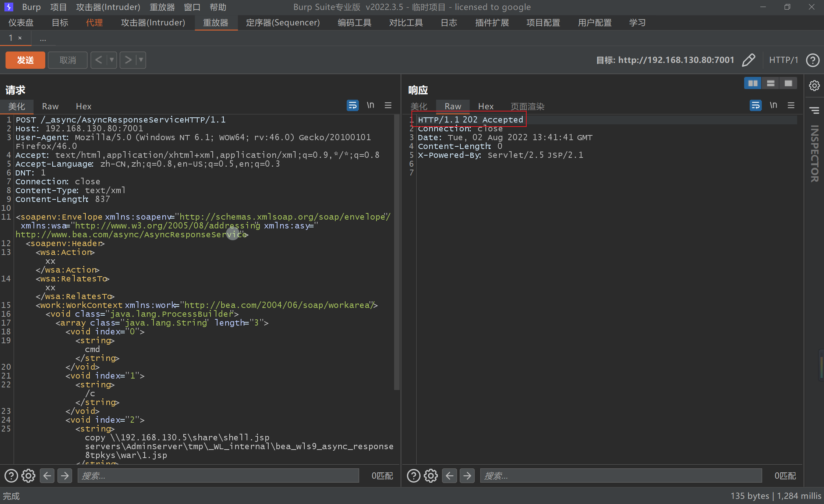This screenshot has width=824, height=504.
Task: Click the orange 发送 send button
Action: coord(25,60)
